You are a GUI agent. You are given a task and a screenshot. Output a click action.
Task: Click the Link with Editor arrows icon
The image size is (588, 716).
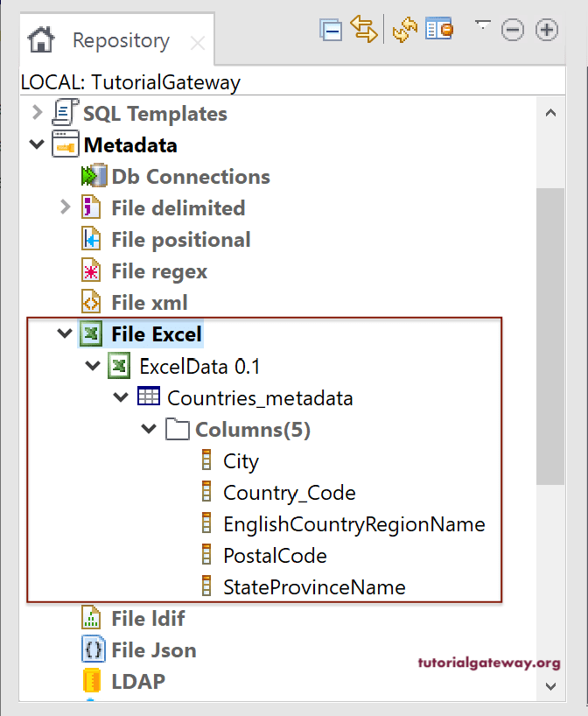[364, 29]
